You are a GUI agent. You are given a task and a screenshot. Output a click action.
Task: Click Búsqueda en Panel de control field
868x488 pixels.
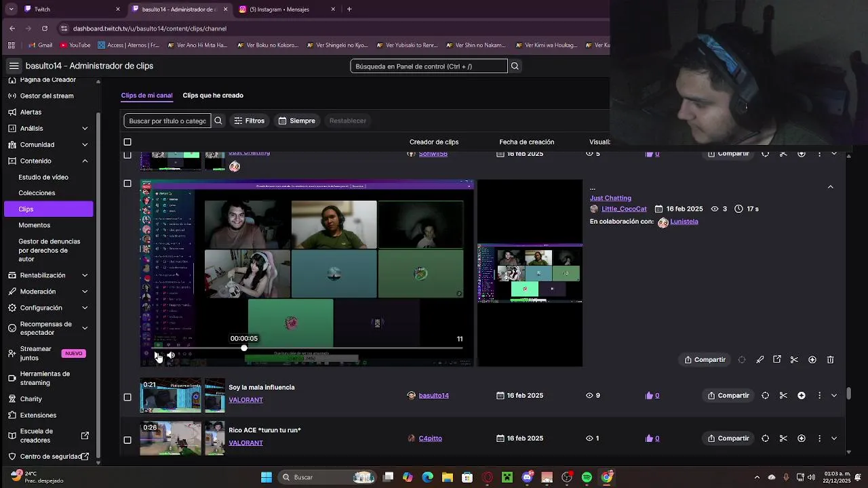click(x=429, y=66)
